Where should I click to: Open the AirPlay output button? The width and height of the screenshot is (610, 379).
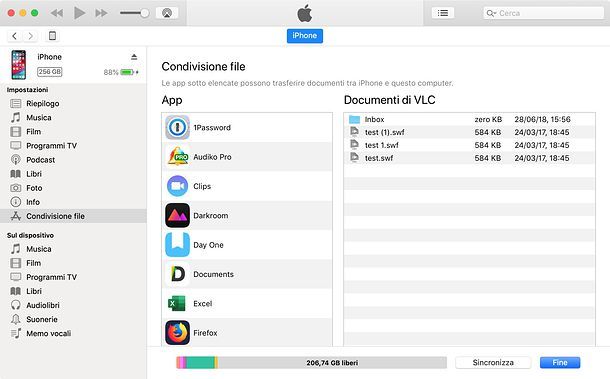(x=167, y=13)
